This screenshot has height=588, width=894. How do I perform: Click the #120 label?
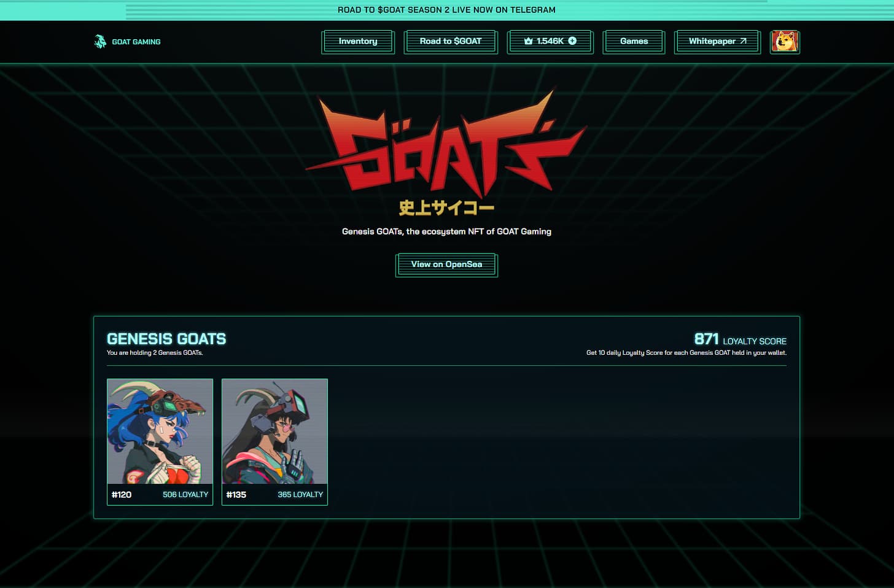(x=122, y=495)
